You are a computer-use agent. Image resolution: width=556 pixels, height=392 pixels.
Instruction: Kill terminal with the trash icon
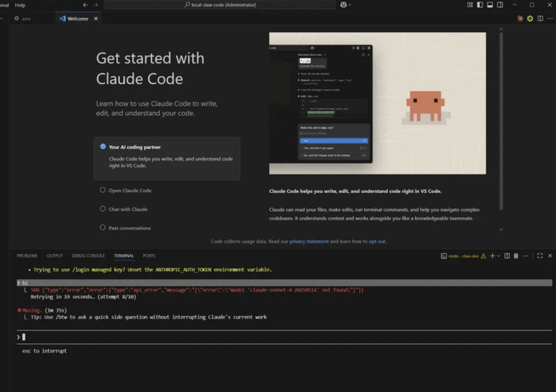pos(516,256)
